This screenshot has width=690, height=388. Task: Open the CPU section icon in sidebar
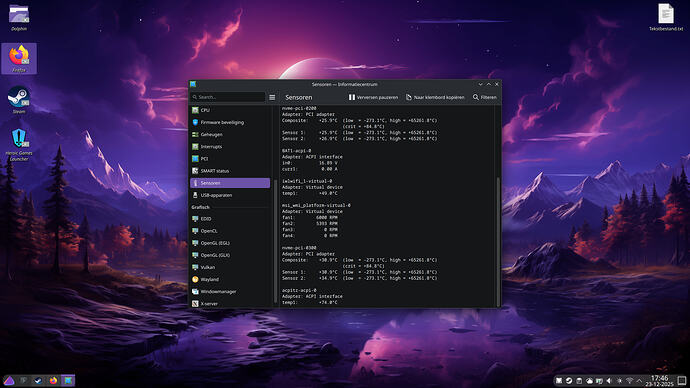tap(195, 110)
